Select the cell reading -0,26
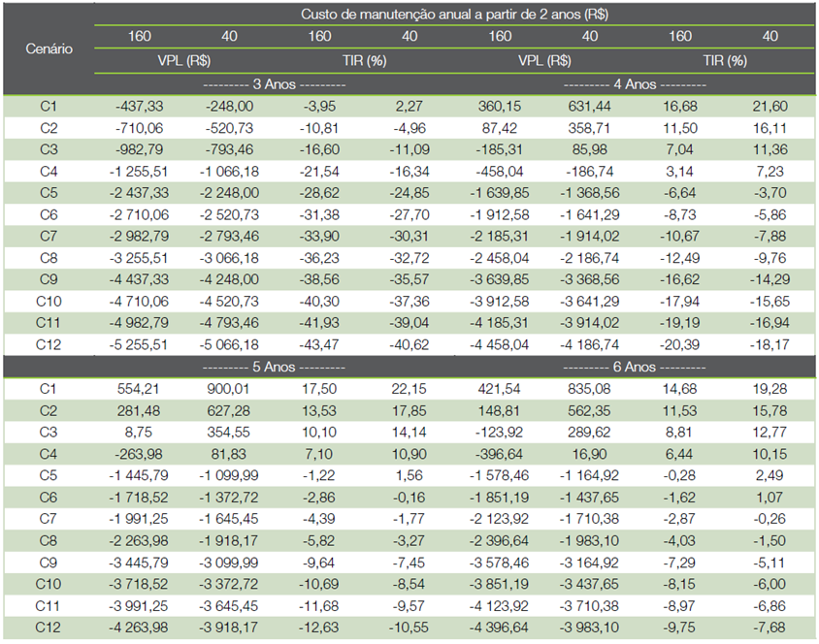 point(770,519)
